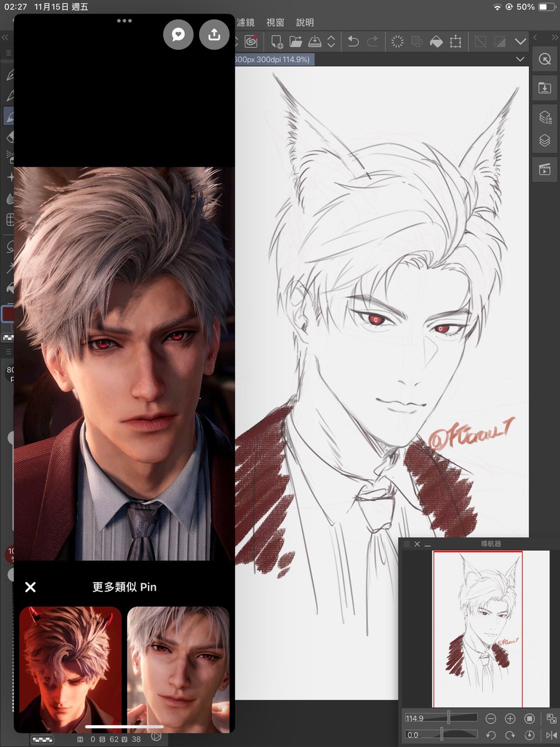Viewport: 560px width, 747px height.
Task: Open tool palette hamburger menu
Action: tap(8, 54)
